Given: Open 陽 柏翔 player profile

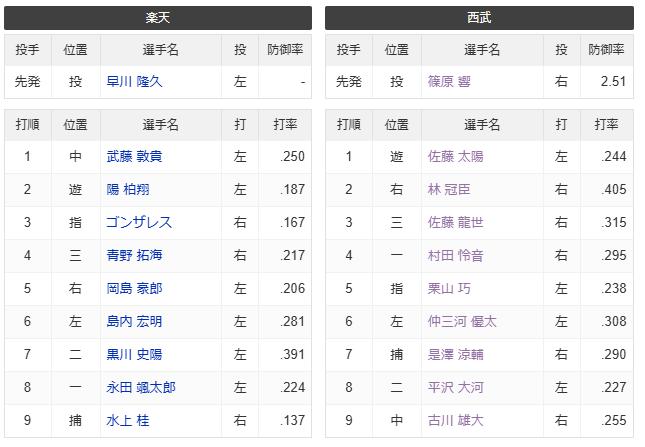Looking at the screenshot, I should click(x=128, y=190).
